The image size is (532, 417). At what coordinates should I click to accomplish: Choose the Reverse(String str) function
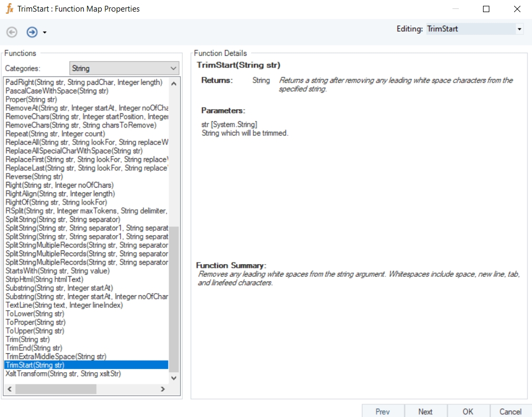[34, 177]
